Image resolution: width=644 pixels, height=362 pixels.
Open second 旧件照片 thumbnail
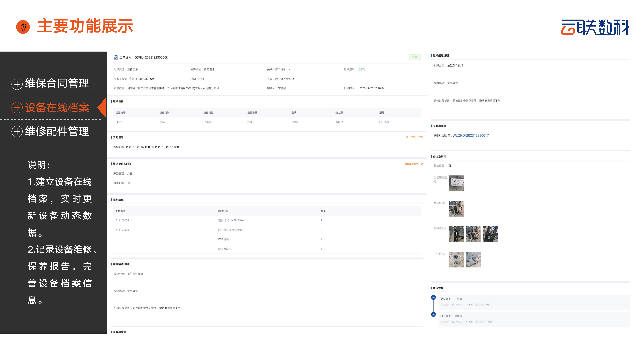click(473, 260)
